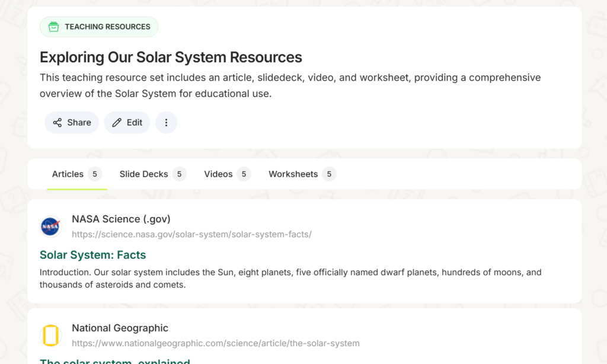Select the Articles tab
This screenshot has height=364, width=607.
click(68, 174)
